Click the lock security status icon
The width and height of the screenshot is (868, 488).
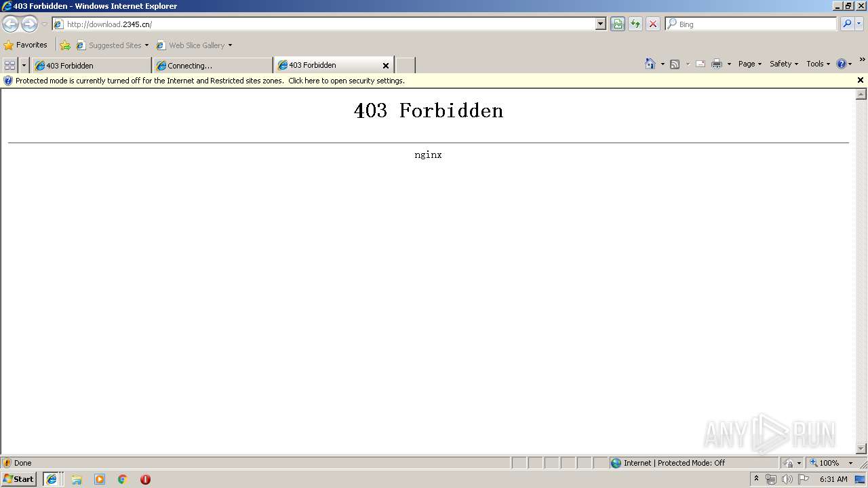point(789,463)
